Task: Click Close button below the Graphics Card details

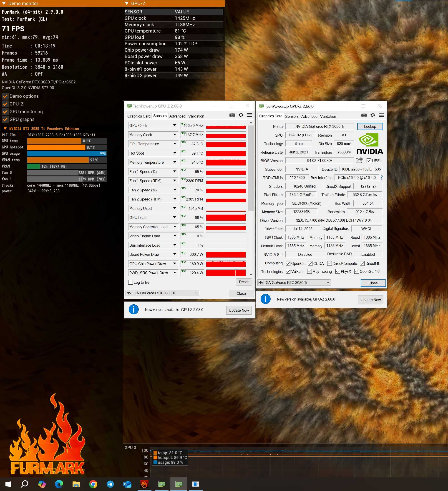Action: pyautogui.click(x=373, y=283)
